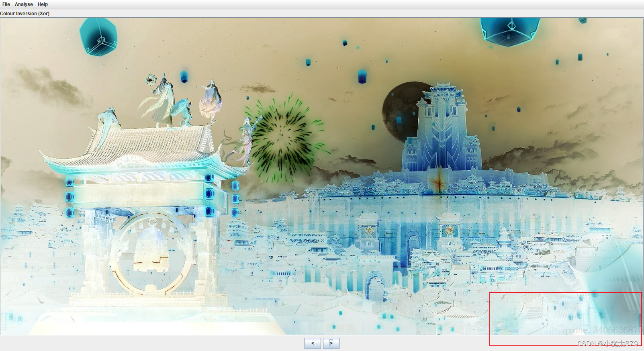Screen dimensions: 644x351
Task: Go to the next filter with the > button
Action: [331, 343]
